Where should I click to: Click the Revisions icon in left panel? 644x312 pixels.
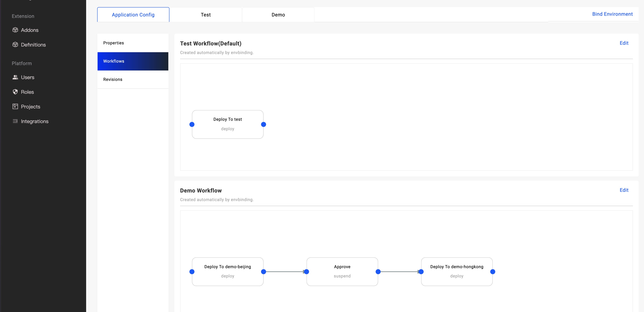(x=113, y=79)
